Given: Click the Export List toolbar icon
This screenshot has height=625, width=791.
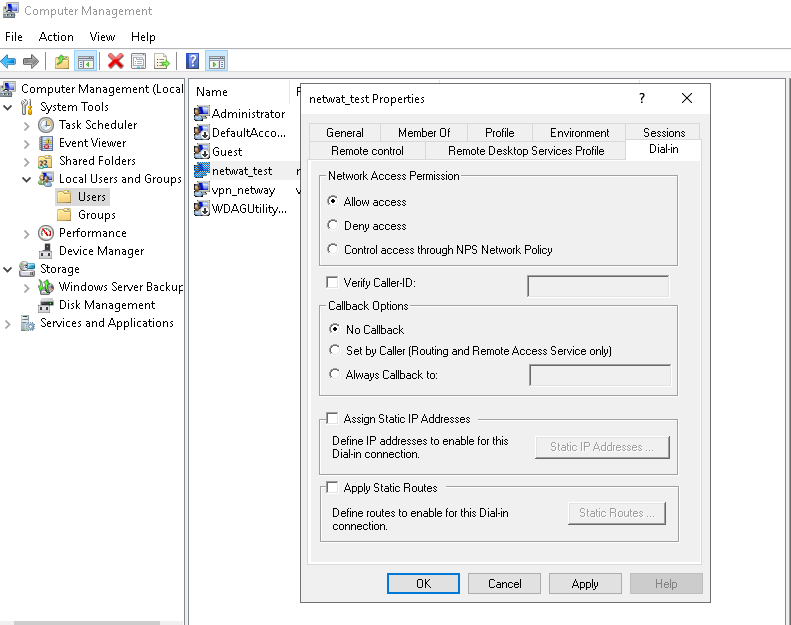Looking at the screenshot, I should 161,62.
